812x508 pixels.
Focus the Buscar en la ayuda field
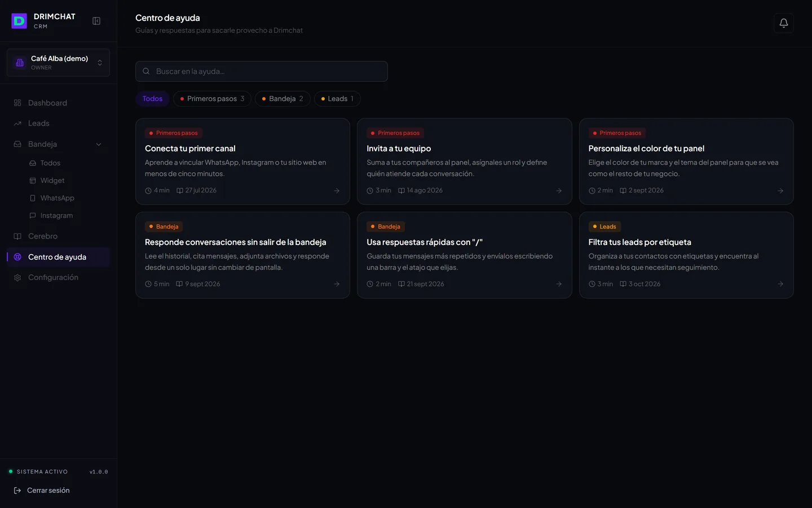[x=262, y=71]
